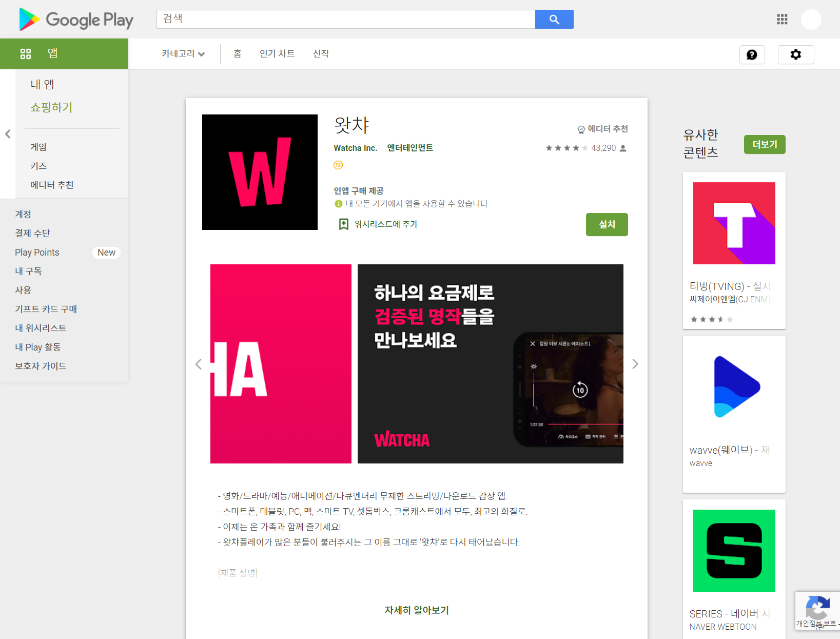This screenshot has width=840, height=639.
Task: Click the 하나의 요금제로 screenshot
Action: tap(491, 364)
